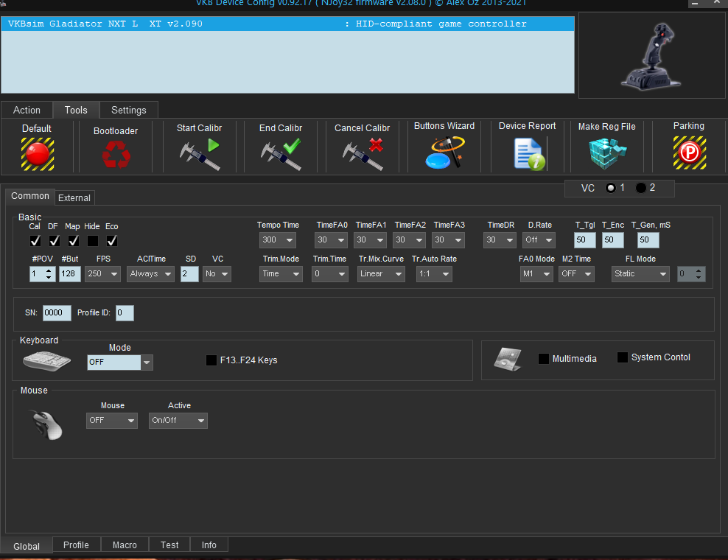The width and height of the screenshot is (728, 560).
Task: Open the FL Mode Static dropdown
Action: 640,274
